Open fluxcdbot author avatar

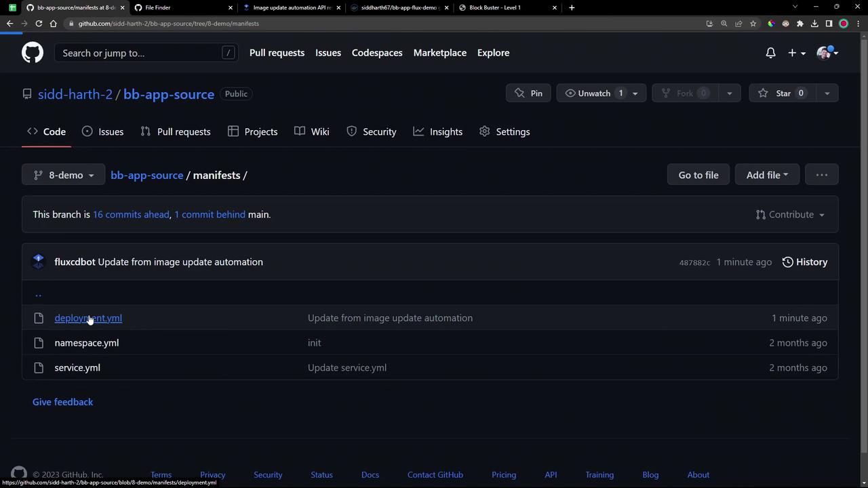[39, 262]
